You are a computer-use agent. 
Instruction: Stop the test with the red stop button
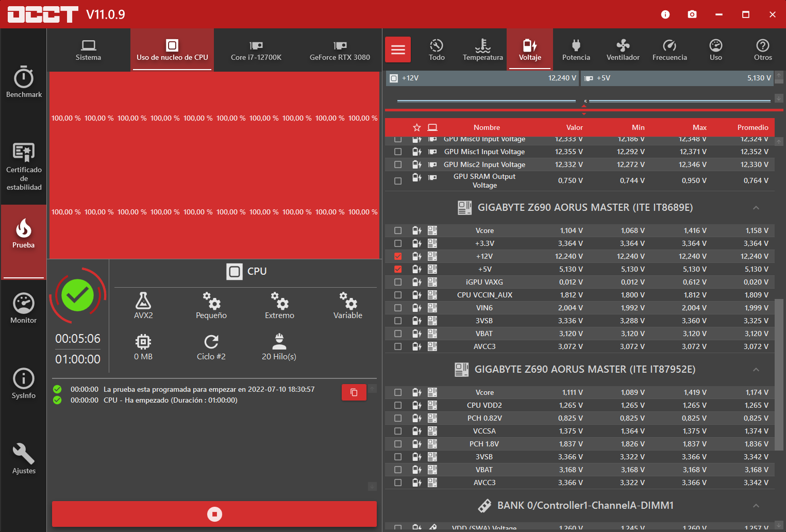[214, 514]
